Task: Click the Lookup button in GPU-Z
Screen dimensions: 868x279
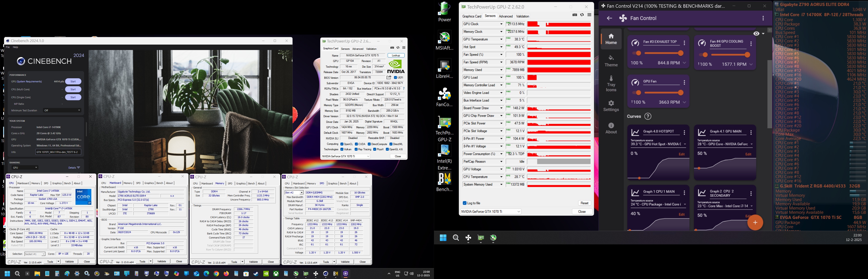Action: pos(396,55)
